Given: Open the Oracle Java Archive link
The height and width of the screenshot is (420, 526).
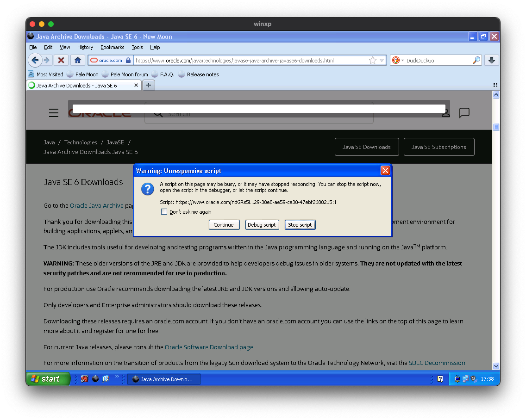Looking at the screenshot, I should point(97,205).
